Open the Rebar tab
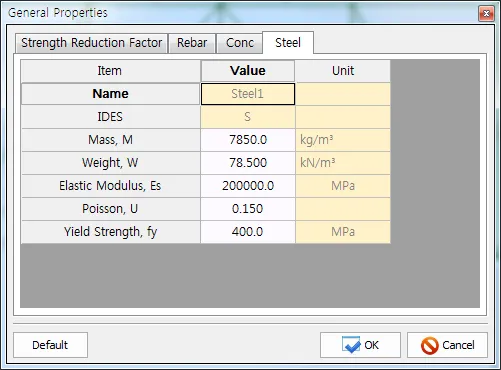 192,43
